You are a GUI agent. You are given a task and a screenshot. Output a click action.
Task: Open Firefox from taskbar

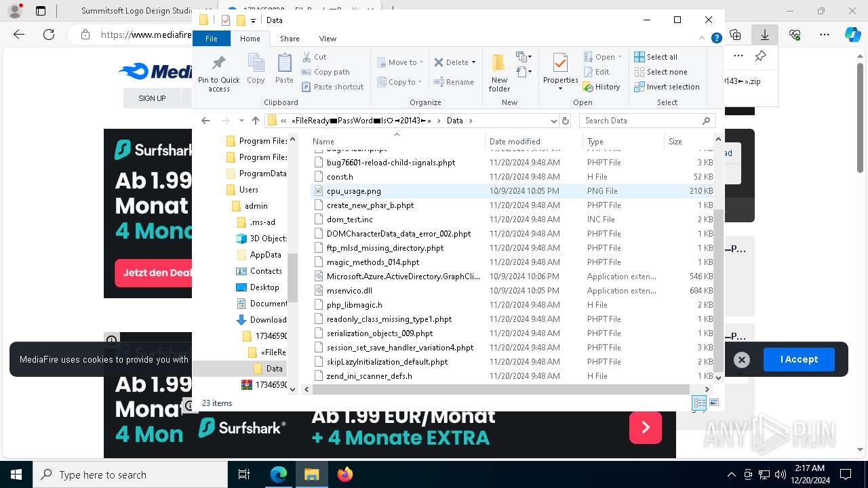(x=345, y=474)
